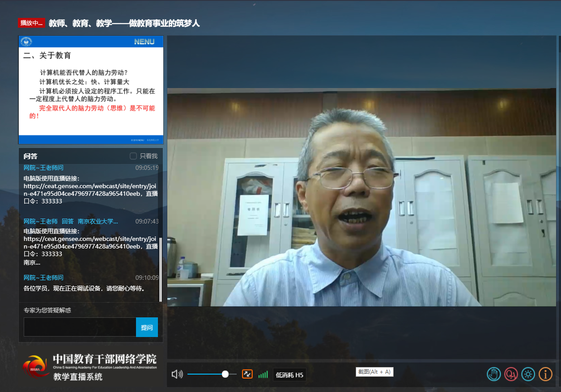This screenshot has width=561, height=392.
Task: Click the raise hand icon
Action: pos(493,374)
